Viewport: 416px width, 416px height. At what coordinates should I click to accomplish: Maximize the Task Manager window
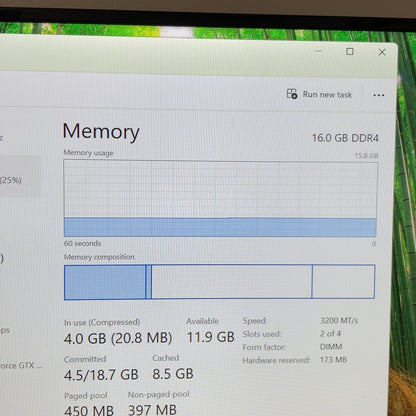350,51
